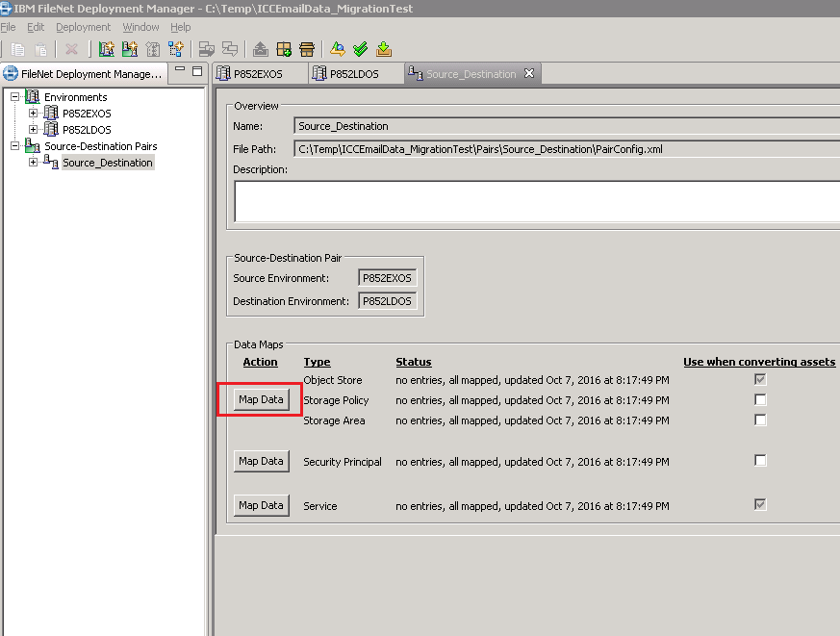Open the Deployment menu
Screen dimensions: 840x636
tap(83, 27)
